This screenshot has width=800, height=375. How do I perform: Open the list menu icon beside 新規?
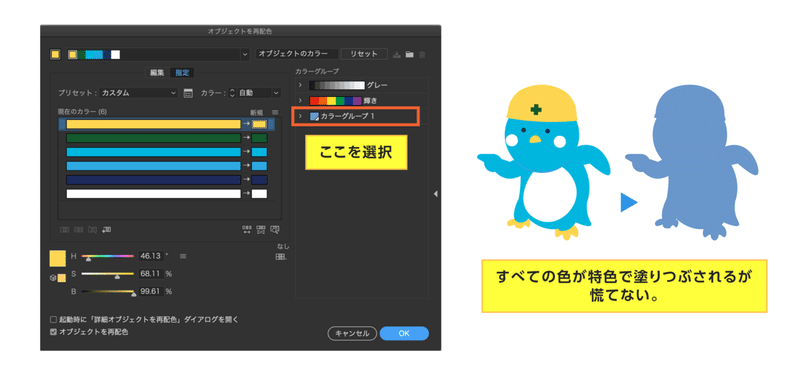tap(275, 112)
